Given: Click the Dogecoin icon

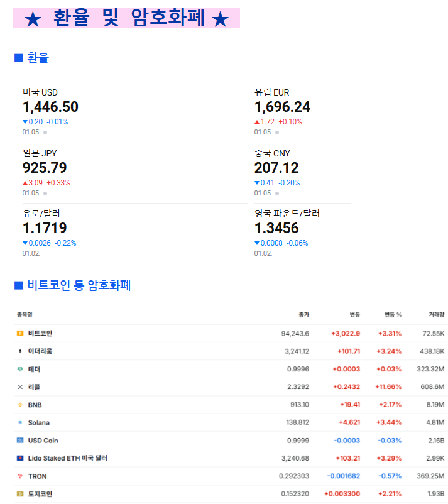Looking at the screenshot, I should click(x=20, y=494).
